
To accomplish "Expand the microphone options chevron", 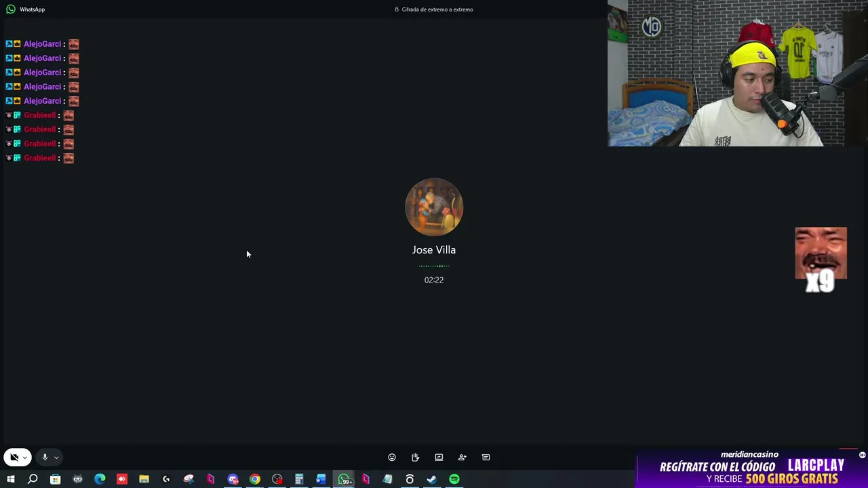I will tap(56, 457).
